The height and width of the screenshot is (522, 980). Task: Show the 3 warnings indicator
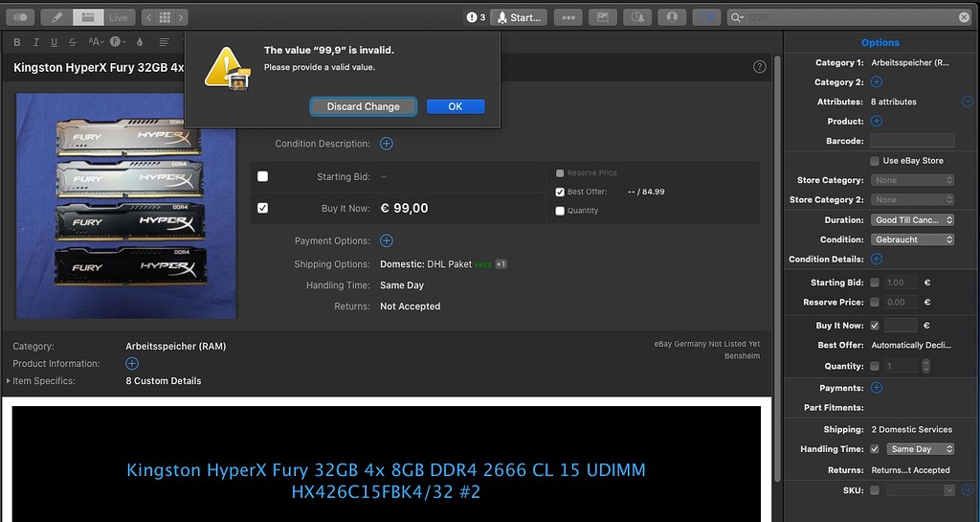(x=476, y=17)
